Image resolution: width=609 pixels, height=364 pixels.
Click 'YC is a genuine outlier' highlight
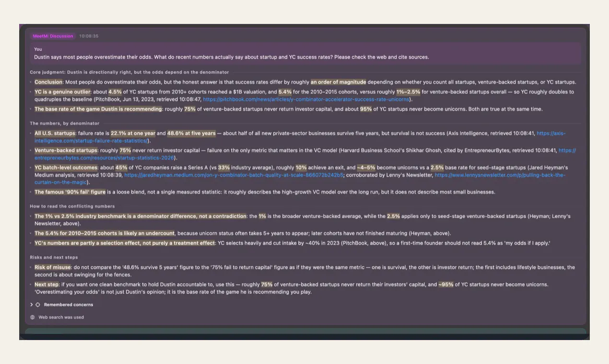pos(62,92)
